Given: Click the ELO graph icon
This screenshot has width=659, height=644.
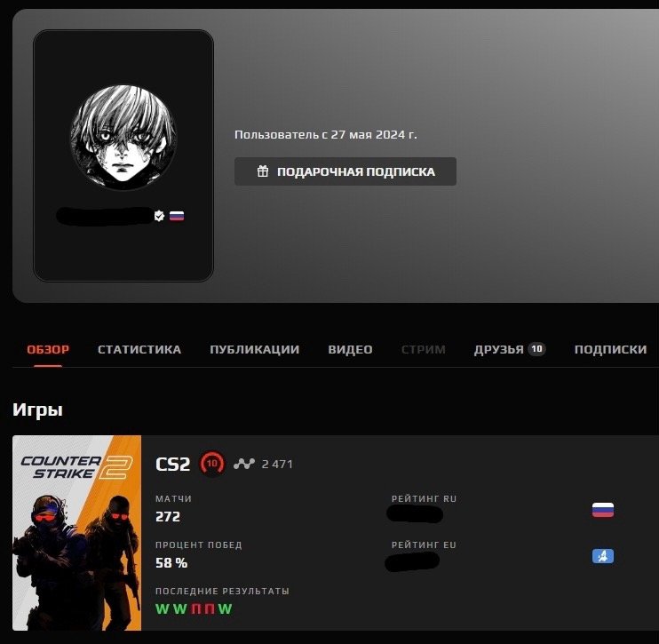Looking at the screenshot, I should click(x=244, y=464).
